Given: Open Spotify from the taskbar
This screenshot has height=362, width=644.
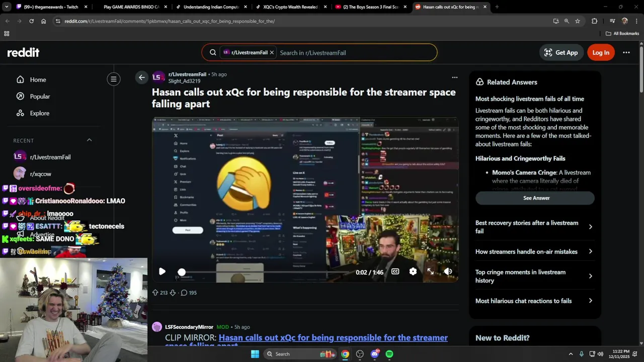Looking at the screenshot, I should tap(389, 354).
